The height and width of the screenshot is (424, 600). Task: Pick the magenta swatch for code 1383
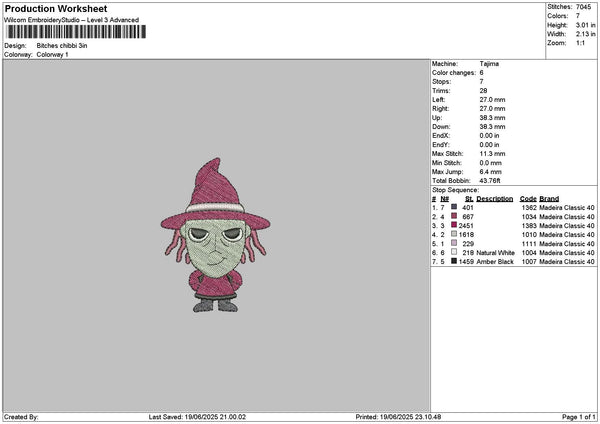tap(454, 226)
